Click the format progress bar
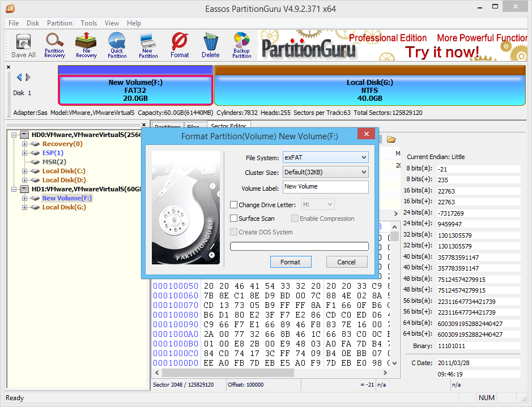This screenshot has height=407, width=532. (x=299, y=246)
